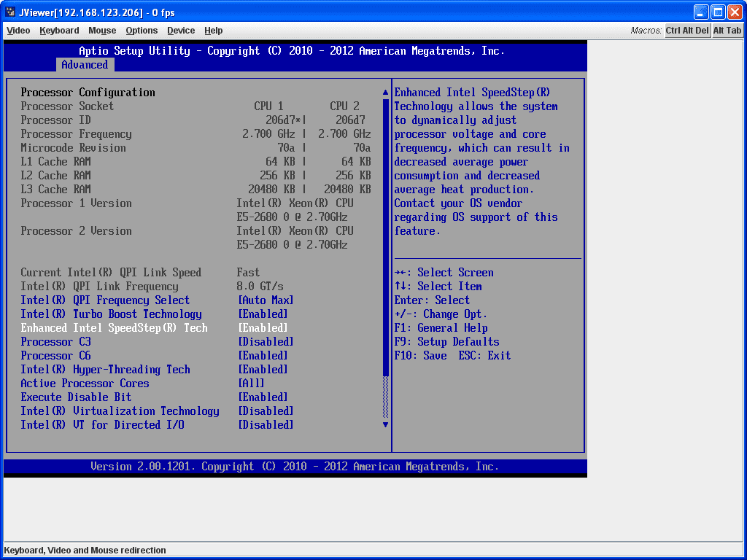Change Active Processor Cores [All] value

251,384
